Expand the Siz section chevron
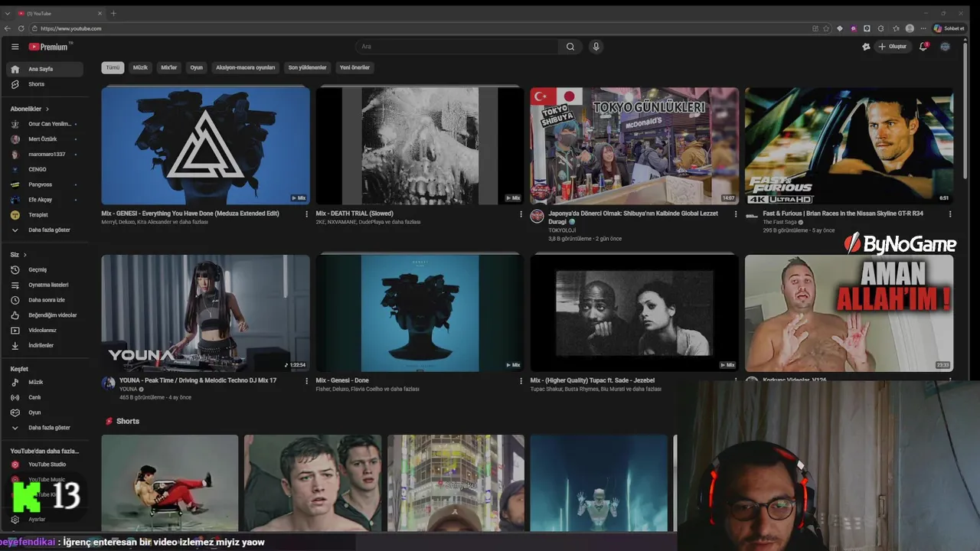Viewport: 980px width, 551px height. [24, 254]
